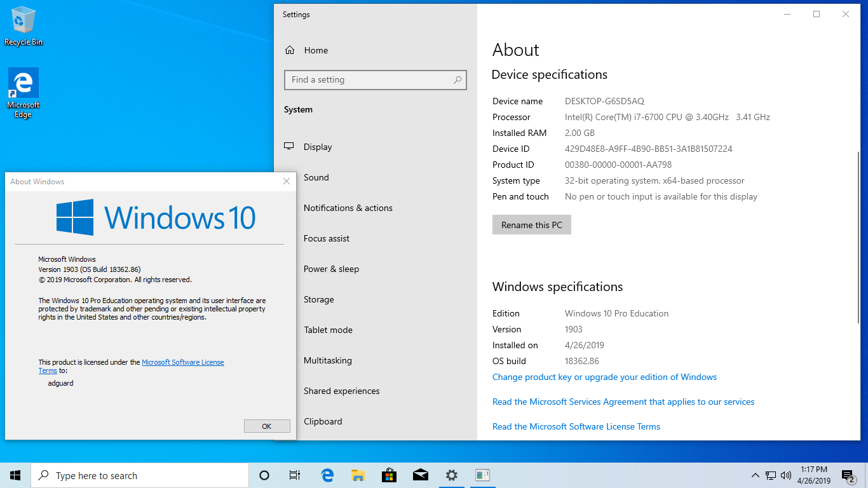Click the Type here to search box
Image resolution: width=868 pixels, height=488 pixels.
click(140, 475)
